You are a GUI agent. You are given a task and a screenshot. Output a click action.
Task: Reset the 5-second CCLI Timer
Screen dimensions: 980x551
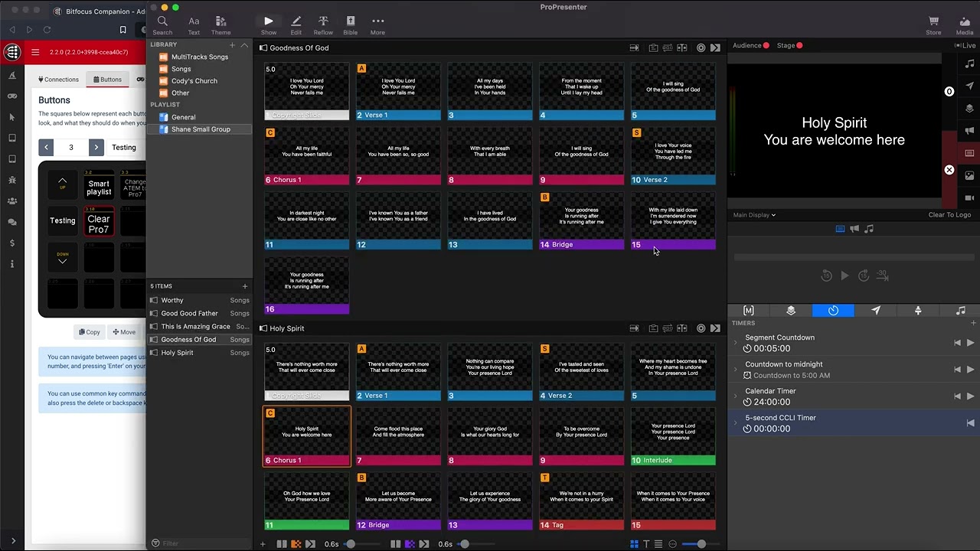[x=970, y=423]
